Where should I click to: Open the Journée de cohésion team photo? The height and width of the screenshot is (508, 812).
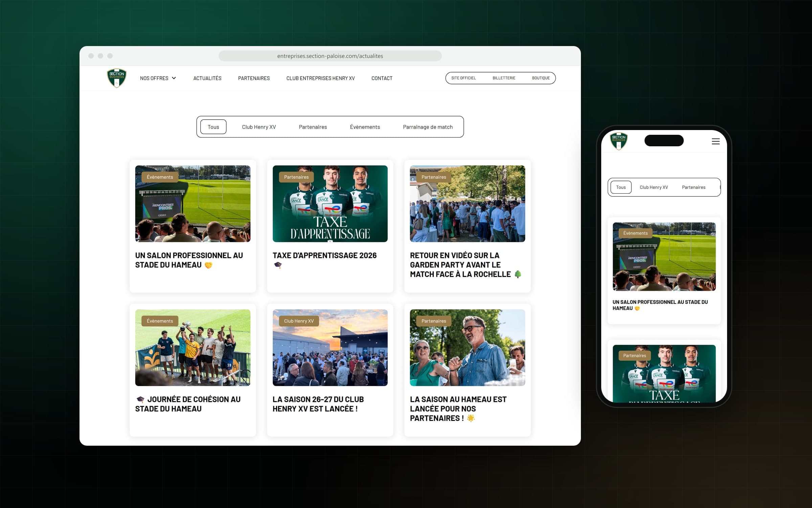[x=193, y=347]
